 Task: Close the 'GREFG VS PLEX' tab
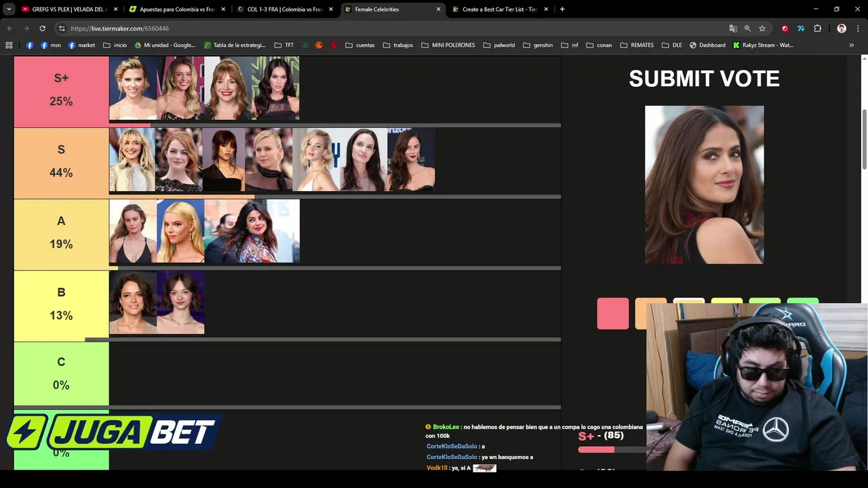tap(116, 9)
